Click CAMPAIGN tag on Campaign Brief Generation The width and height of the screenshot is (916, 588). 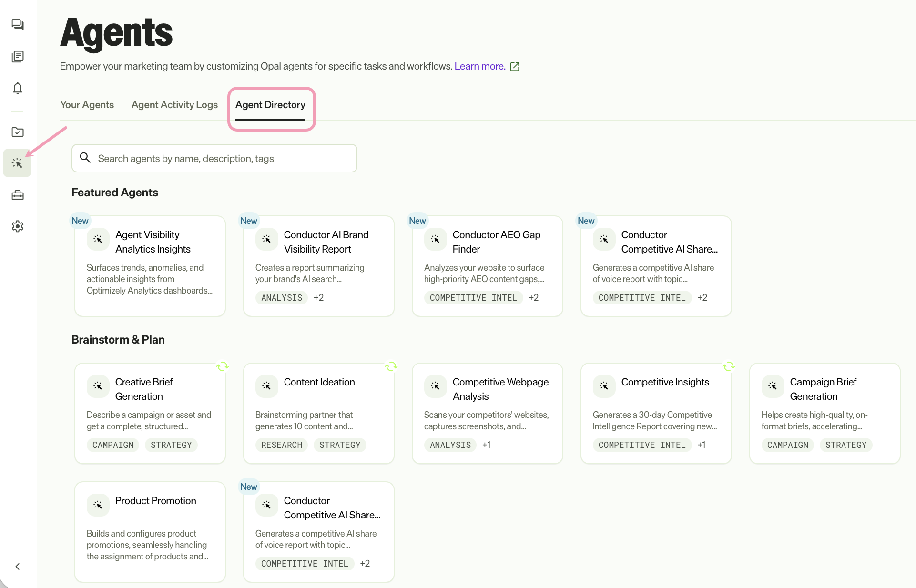pos(788,445)
